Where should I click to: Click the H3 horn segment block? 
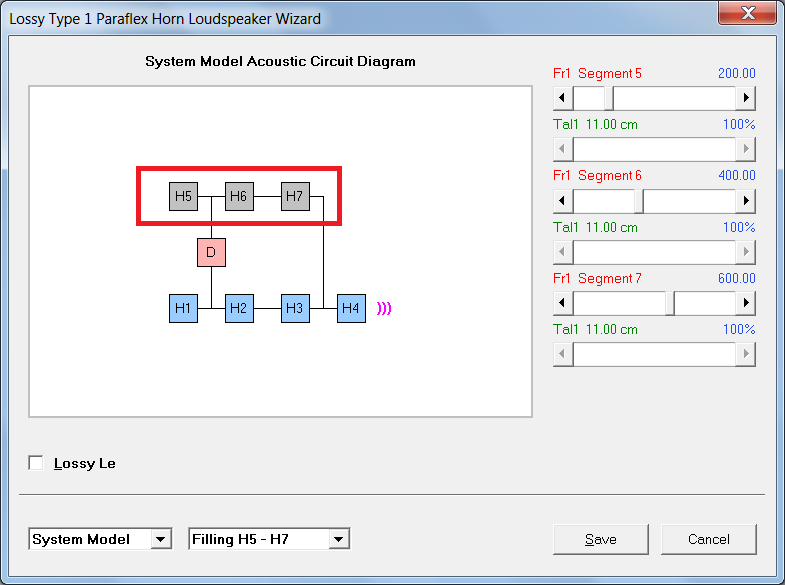coord(295,308)
